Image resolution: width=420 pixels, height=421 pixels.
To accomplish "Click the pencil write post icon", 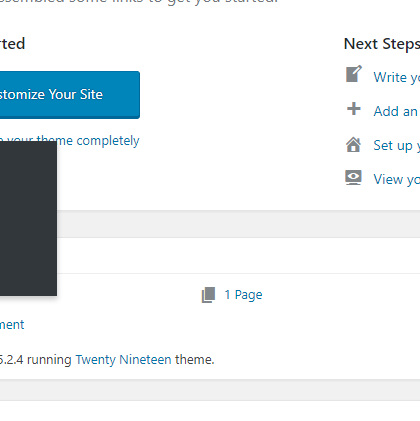I will coord(353,74).
